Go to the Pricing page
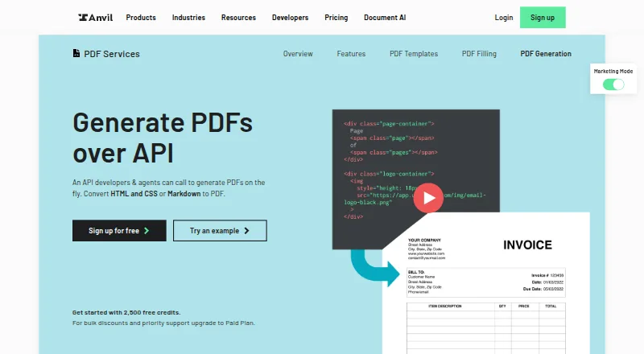Image resolution: width=644 pixels, height=354 pixels. [336, 17]
